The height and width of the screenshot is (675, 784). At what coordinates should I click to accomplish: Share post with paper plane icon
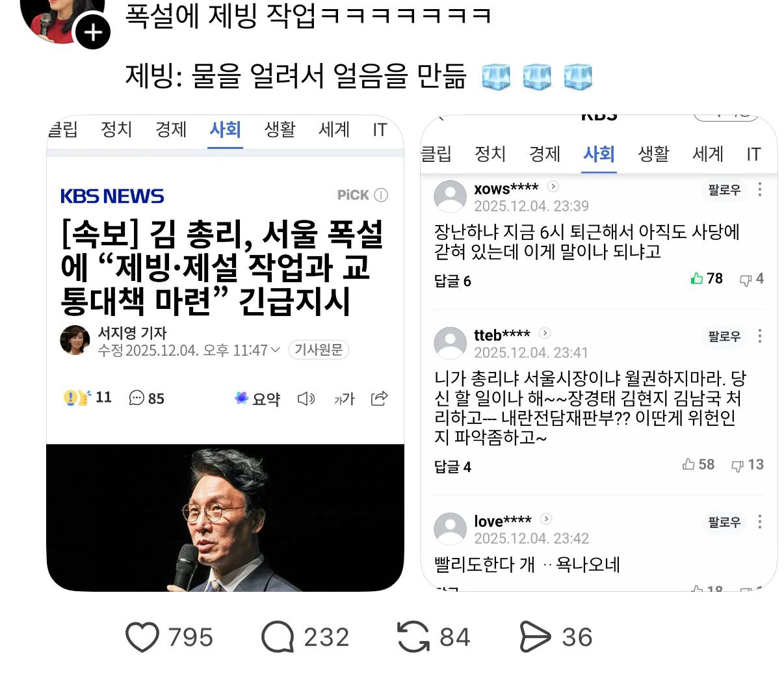pyautogui.click(x=535, y=637)
